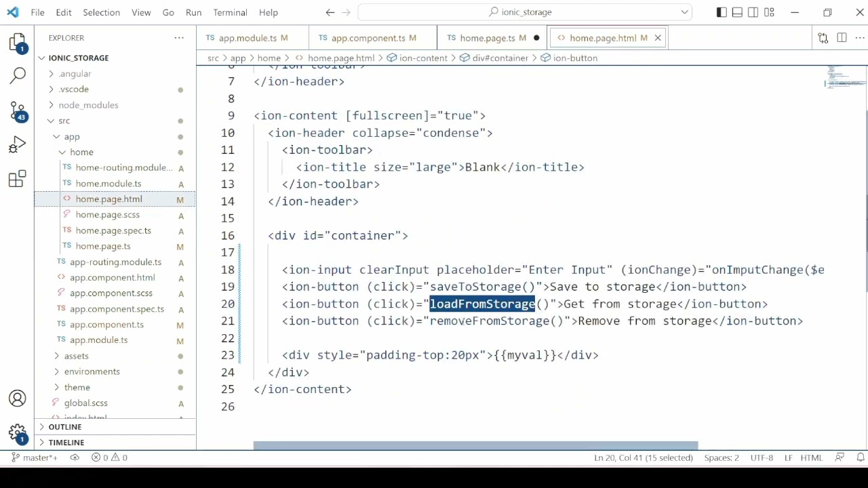The height and width of the screenshot is (488, 868).
Task: Open Customize Layout icon
Action: (769, 12)
